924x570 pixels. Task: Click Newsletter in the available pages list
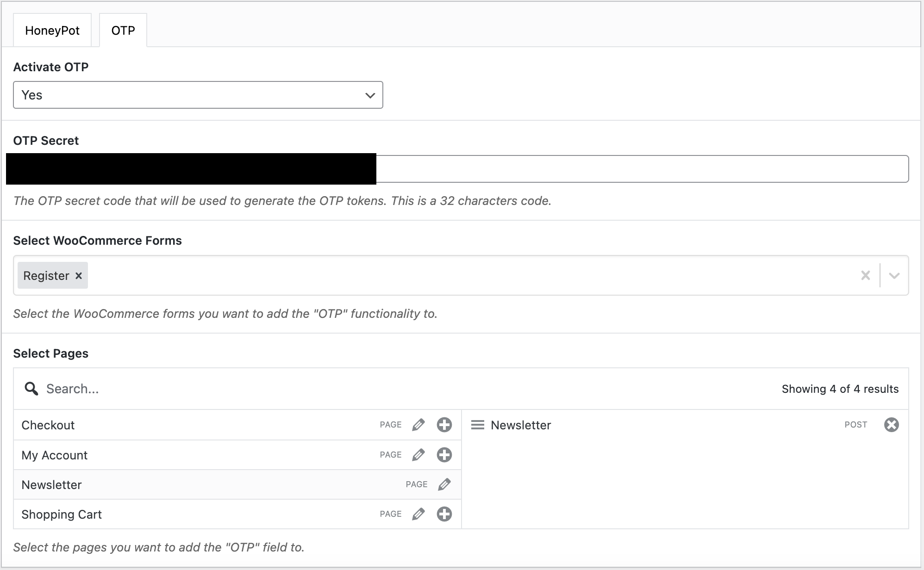tap(51, 485)
